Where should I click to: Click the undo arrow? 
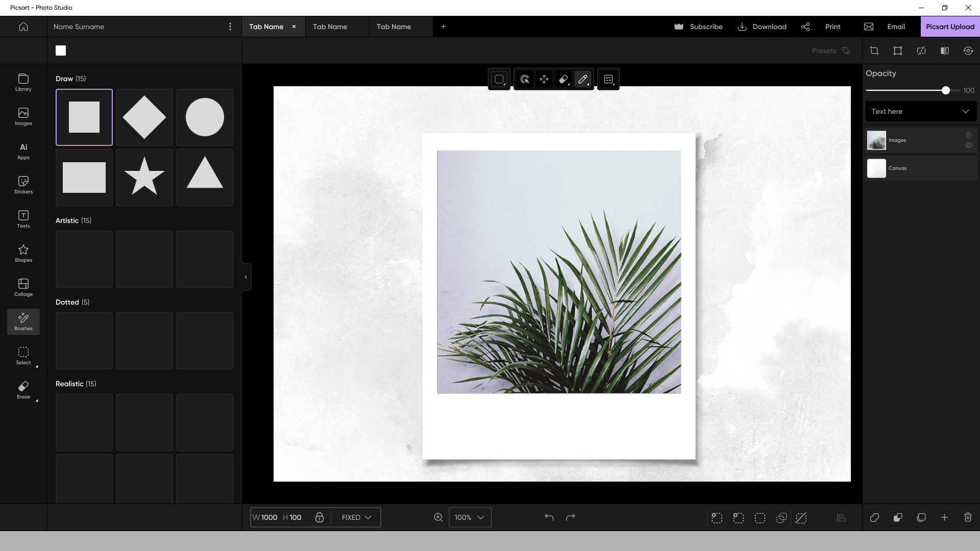click(x=549, y=517)
